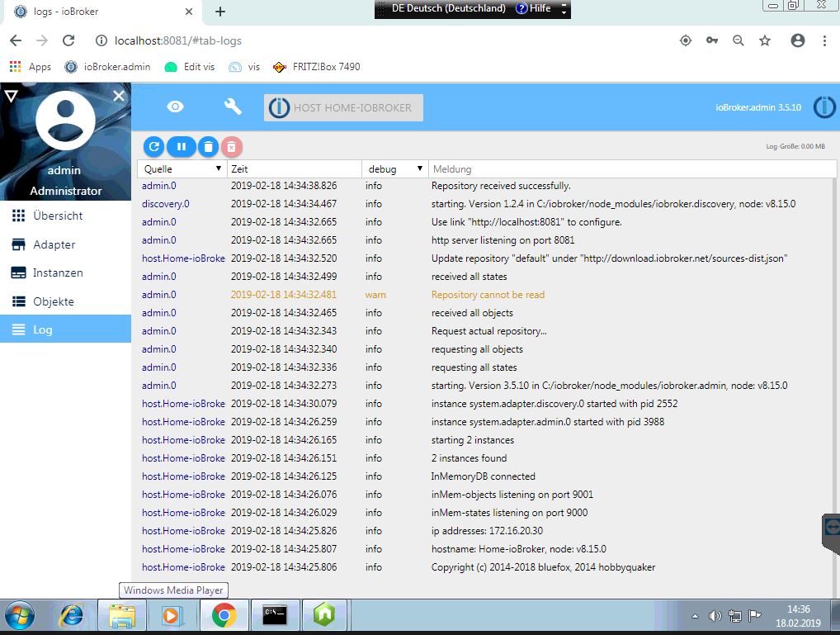Image resolution: width=840 pixels, height=635 pixels.
Task: Click the zoom magnifier icon
Action: (739, 40)
